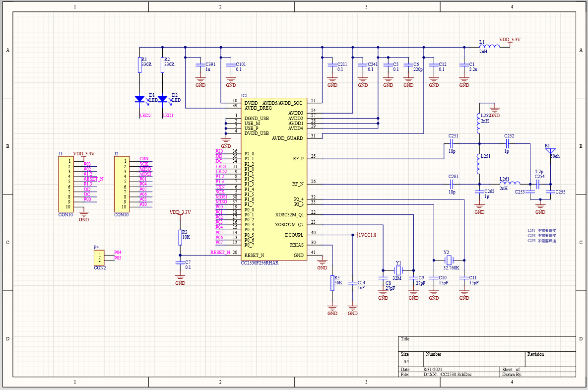Select resistor R1 330R
Screen dimensions: 588x390
(140, 65)
